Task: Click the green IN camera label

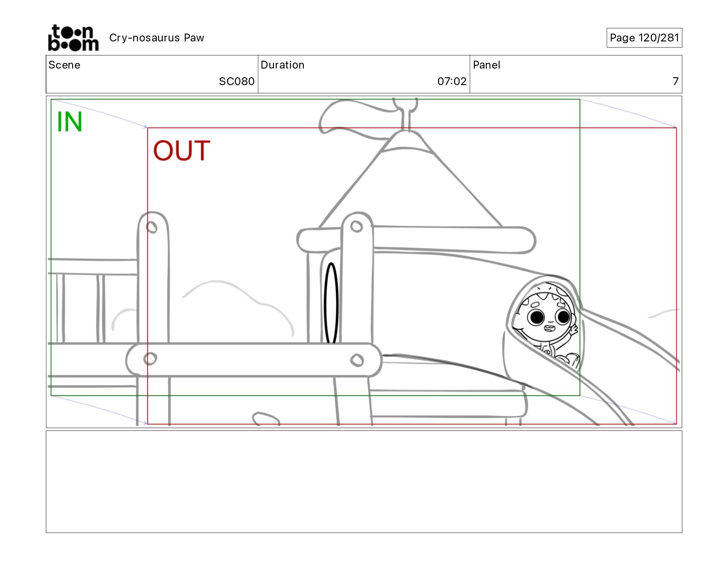Action: pos(69,122)
